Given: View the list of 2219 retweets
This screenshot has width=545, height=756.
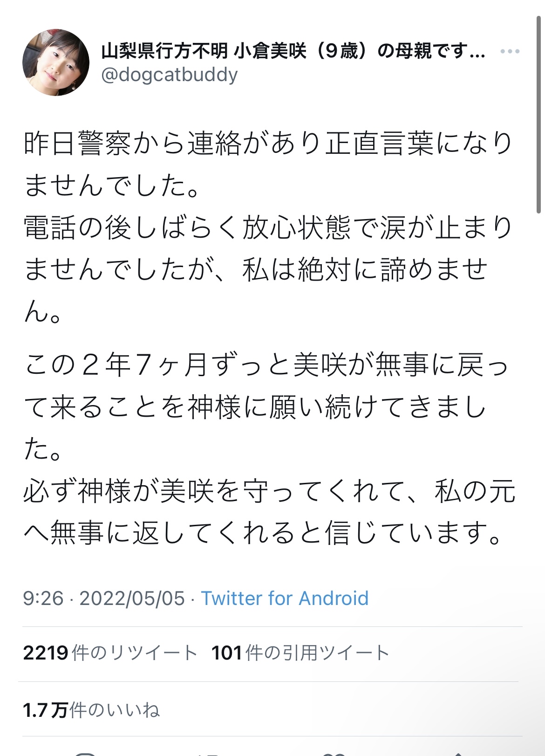Looking at the screenshot, I should (x=110, y=653).
